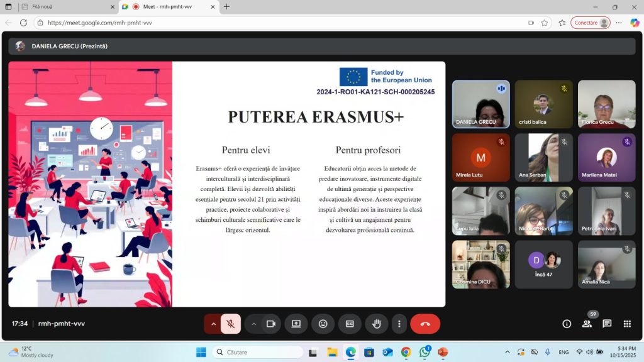Viewport: 644px width, 362px height.
Task: Open WhatsApp from the Windows taskbar
Action: coord(425,352)
